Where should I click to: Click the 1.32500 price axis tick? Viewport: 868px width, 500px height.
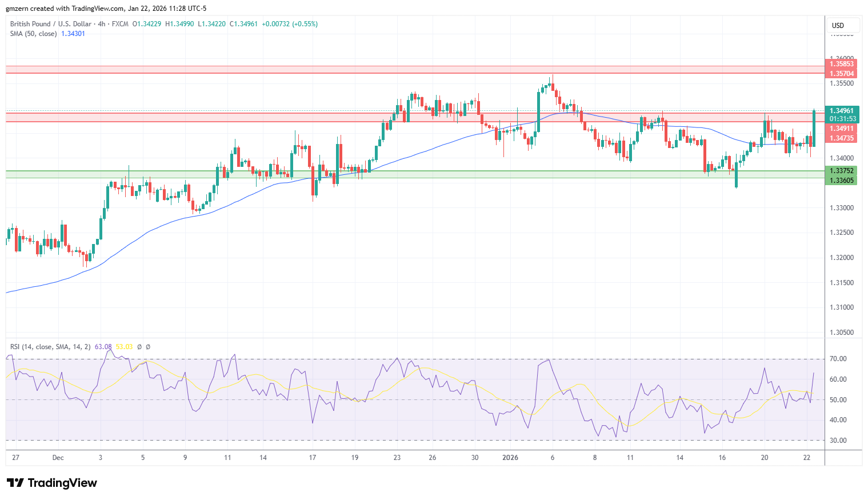(x=842, y=233)
